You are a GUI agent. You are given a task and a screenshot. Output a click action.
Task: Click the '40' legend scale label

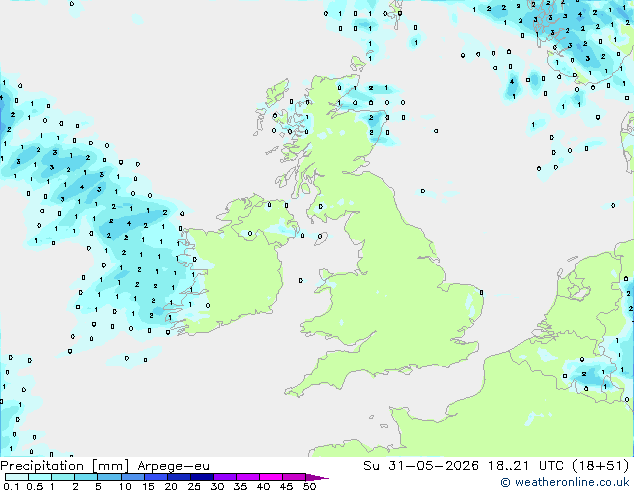point(263,486)
